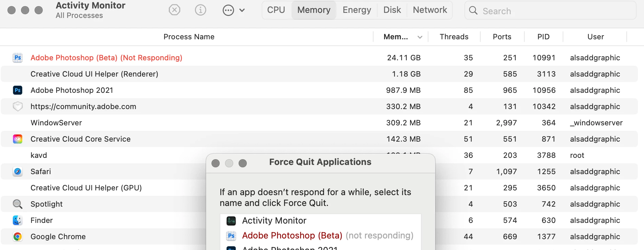Open the Energy tab
Viewport: 644px width, 250px height.
pos(357,10)
